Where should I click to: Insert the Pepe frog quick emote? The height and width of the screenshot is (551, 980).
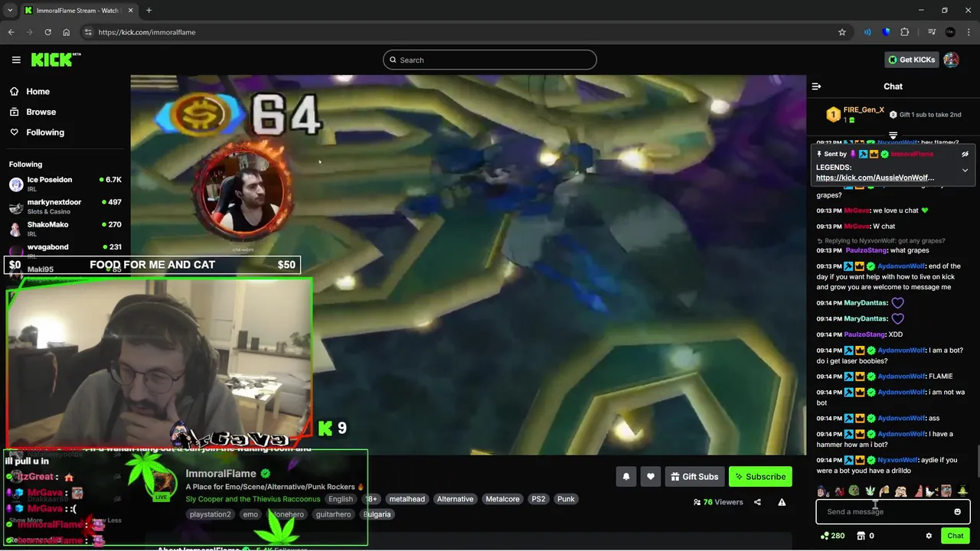pyautogui.click(x=854, y=491)
